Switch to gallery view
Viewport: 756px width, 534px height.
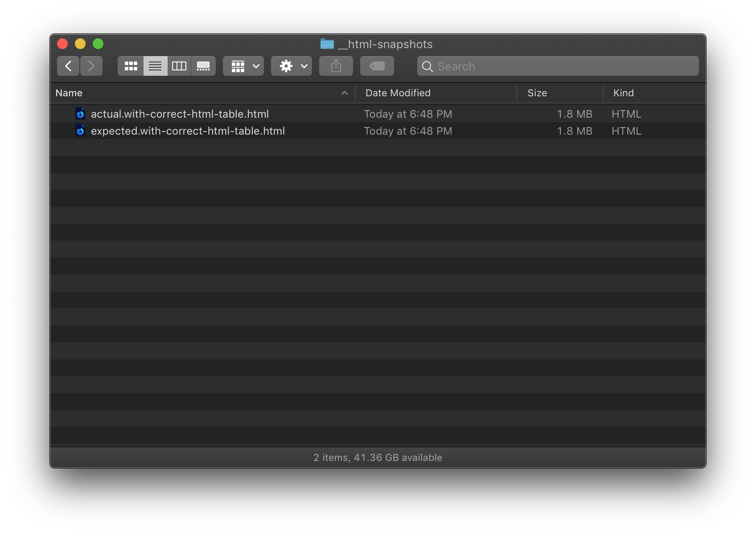click(203, 66)
